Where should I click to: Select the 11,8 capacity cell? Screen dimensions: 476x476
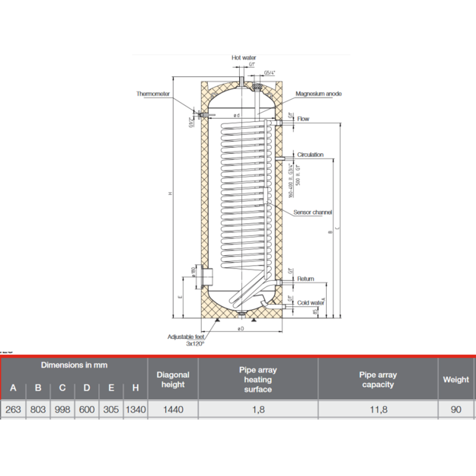(379, 410)
